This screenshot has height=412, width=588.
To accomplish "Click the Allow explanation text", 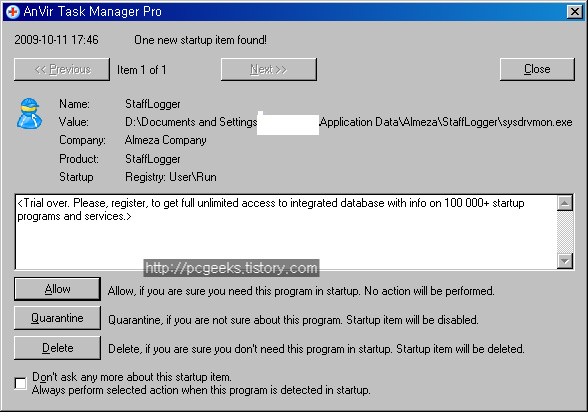I will point(301,291).
